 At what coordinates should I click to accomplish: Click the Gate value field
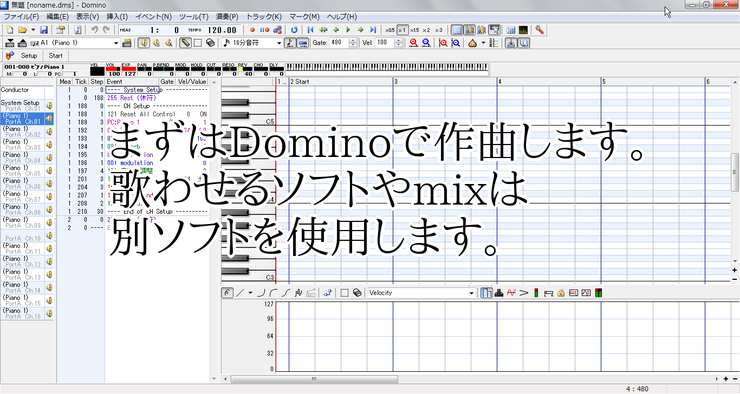(338, 42)
